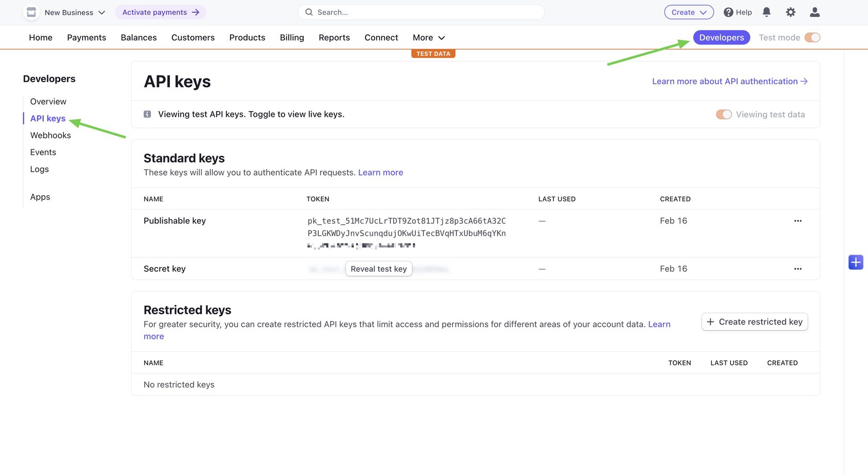Click the Help question mark icon
Image resolution: width=868 pixels, height=475 pixels.
(728, 12)
